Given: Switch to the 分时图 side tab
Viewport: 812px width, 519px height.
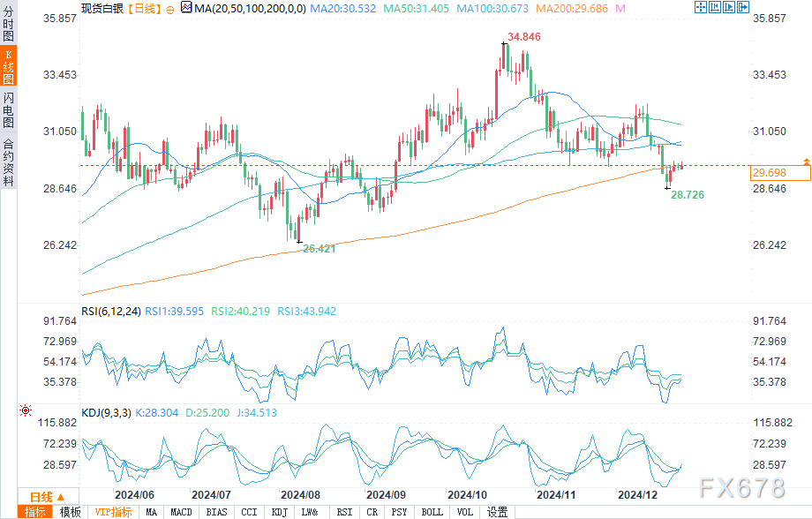Looking at the screenshot, I should pyautogui.click(x=8, y=21).
